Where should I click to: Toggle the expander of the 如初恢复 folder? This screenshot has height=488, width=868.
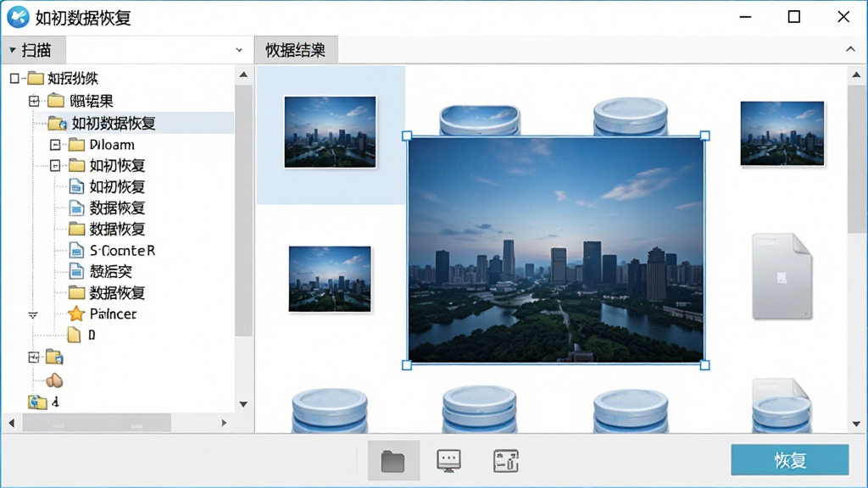click(55, 165)
